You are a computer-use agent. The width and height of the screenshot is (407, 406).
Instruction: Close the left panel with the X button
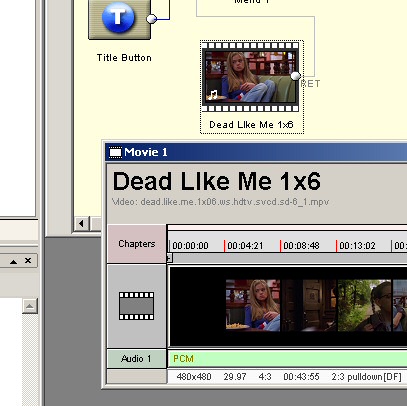pos(28,260)
